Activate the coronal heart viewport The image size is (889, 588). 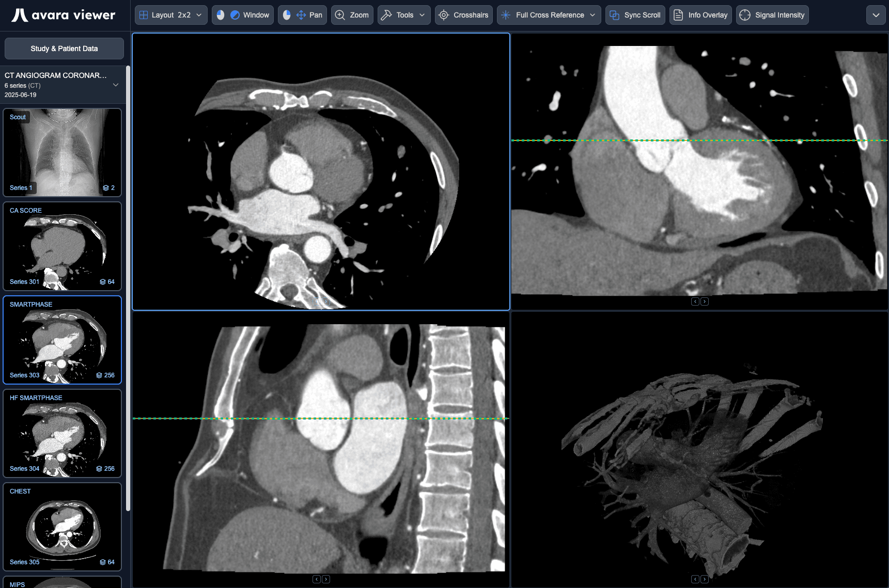pyautogui.click(x=700, y=171)
